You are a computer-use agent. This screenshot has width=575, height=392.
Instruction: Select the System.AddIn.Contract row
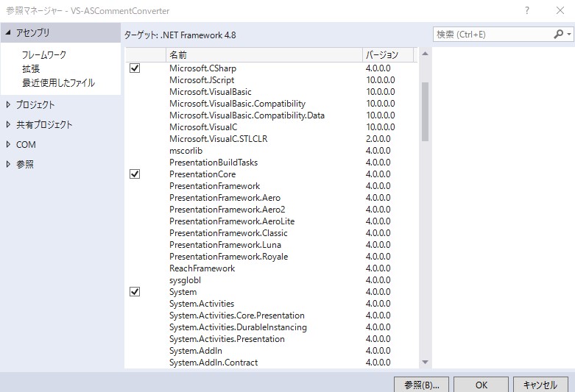click(x=272, y=362)
